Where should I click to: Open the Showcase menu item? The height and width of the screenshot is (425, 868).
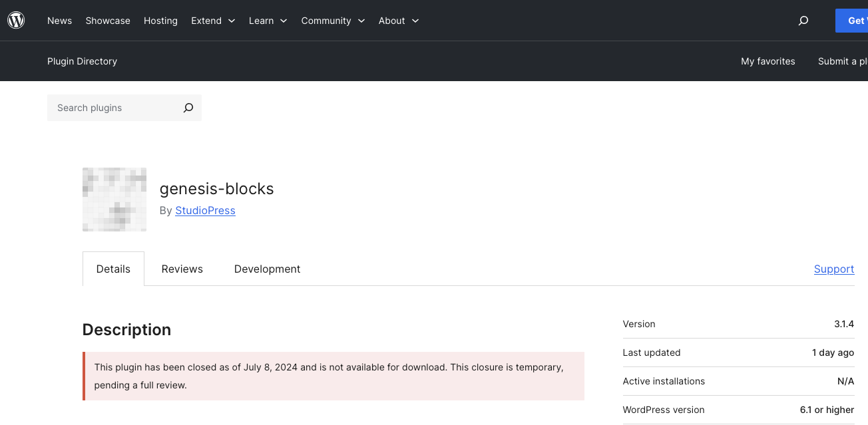(x=108, y=21)
